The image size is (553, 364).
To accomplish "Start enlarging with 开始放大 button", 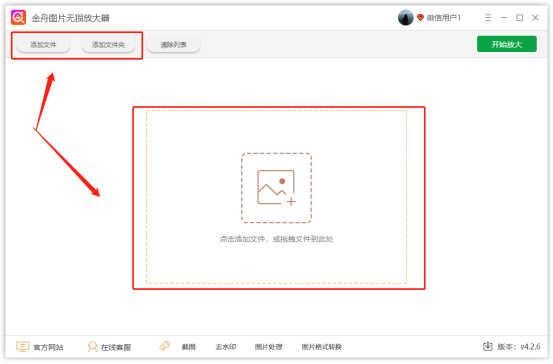I will [x=507, y=44].
